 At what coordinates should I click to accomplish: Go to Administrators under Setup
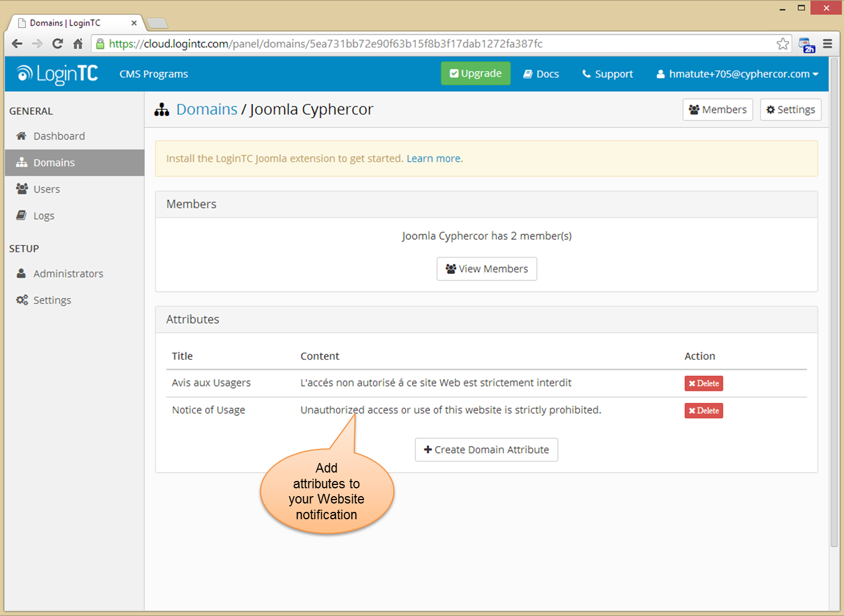coord(68,274)
